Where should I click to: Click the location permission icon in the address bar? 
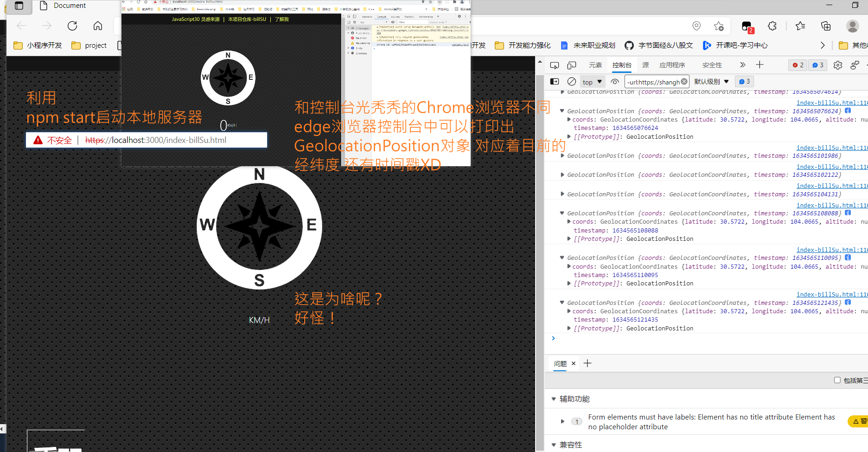pos(696,26)
